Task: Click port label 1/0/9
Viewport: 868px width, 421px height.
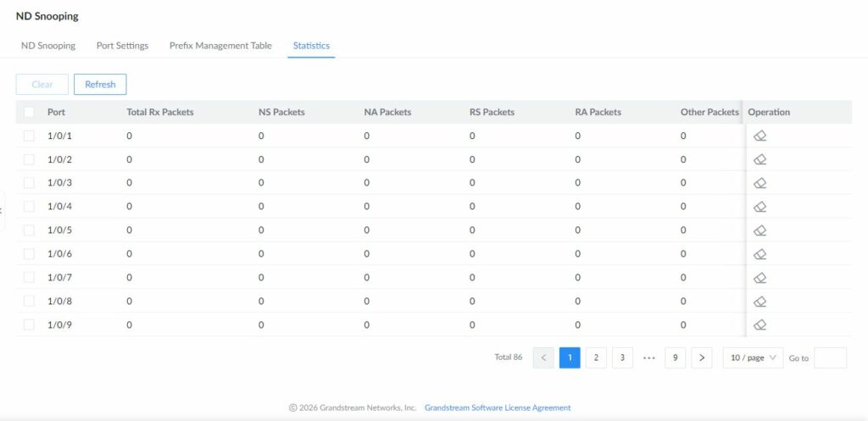Action: (x=60, y=324)
